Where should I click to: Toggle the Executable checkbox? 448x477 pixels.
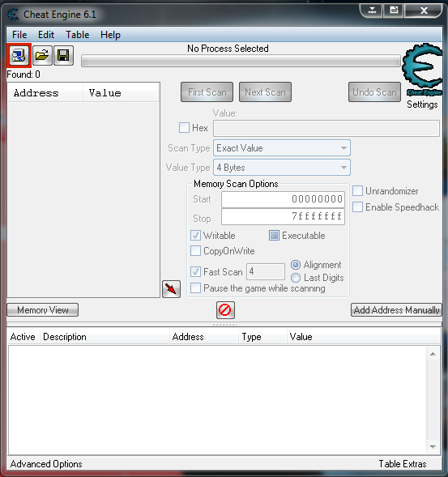point(274,235)
